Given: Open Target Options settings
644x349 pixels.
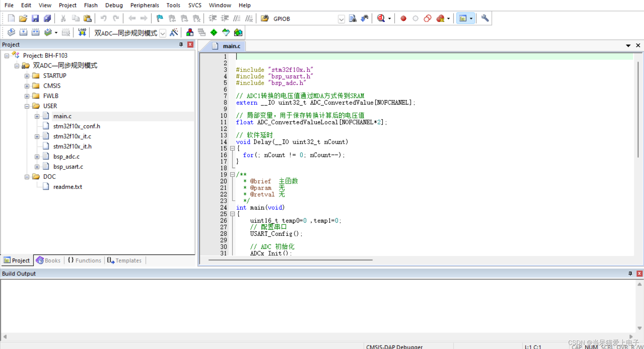Looking at the screenshot, I should [174, 32].
